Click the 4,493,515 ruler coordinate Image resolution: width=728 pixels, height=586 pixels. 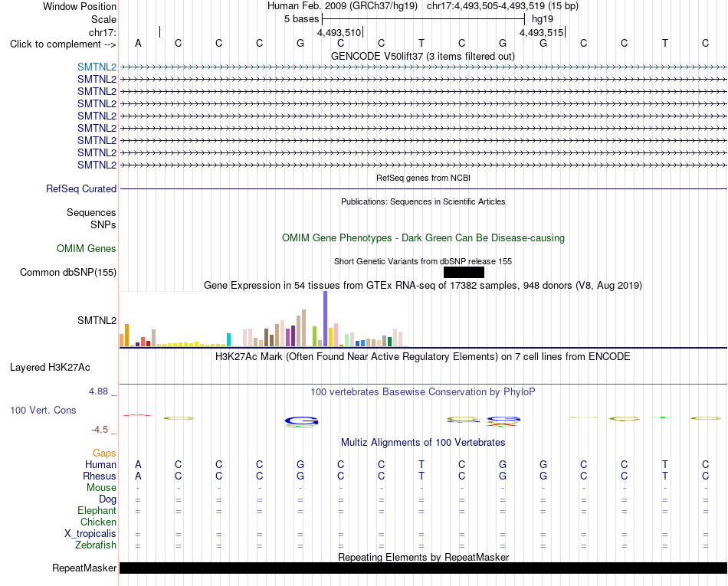(x=541, y=32)
